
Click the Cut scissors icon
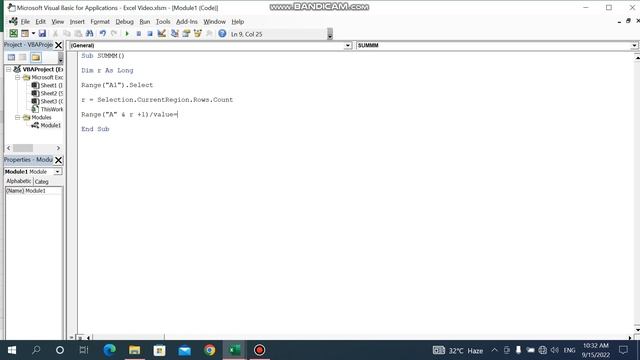coord(55,33)
